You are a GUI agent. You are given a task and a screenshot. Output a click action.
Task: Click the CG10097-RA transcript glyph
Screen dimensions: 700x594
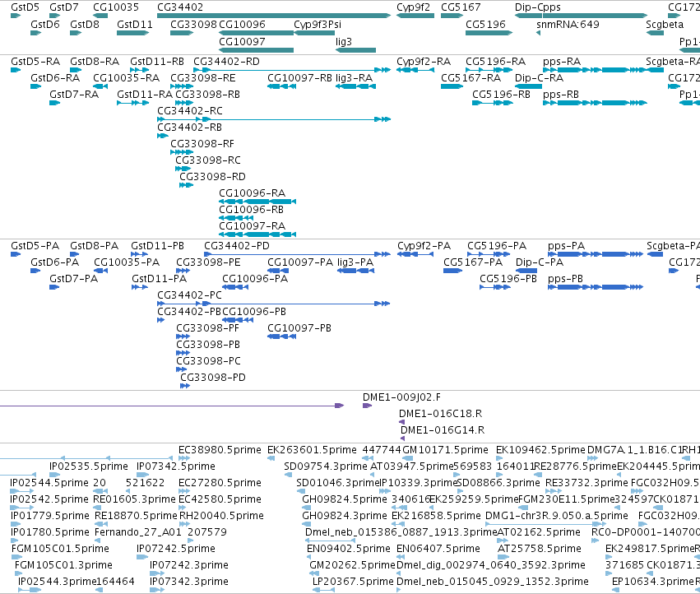[257, 234]
